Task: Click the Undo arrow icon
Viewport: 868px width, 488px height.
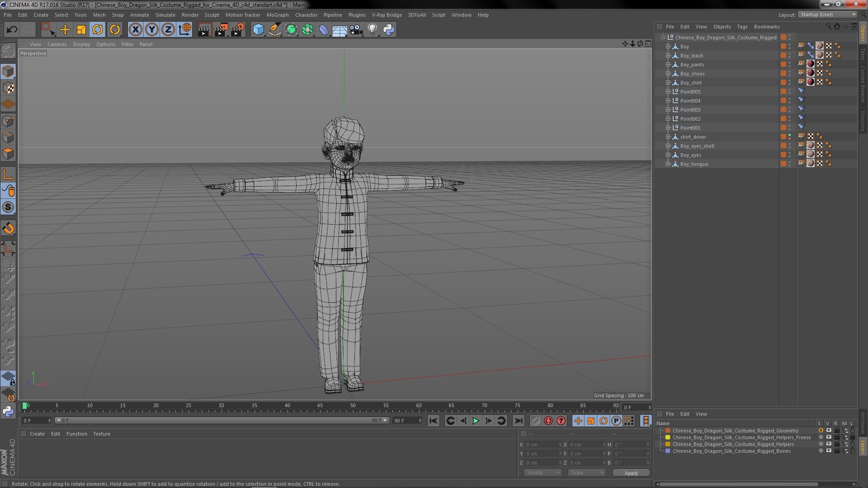Action: tap(12, 30)
